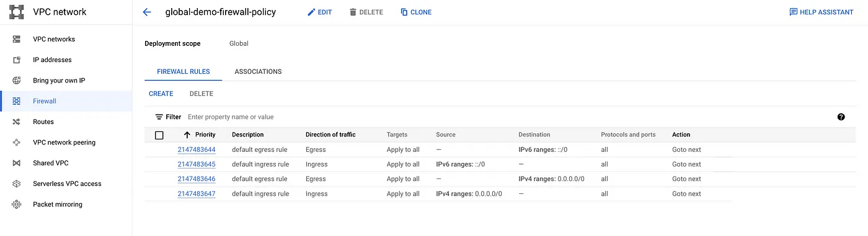Viewport: 868px width, 236px height.
Task: Open the Routes page
Action: point(43,122)
